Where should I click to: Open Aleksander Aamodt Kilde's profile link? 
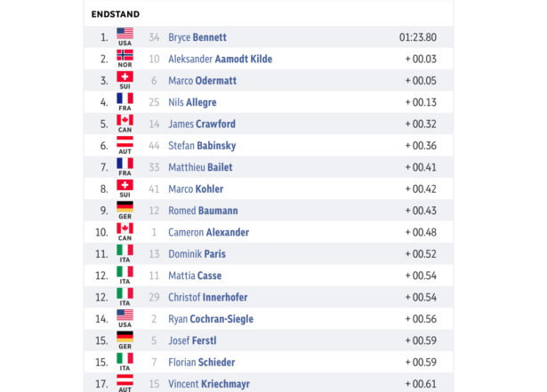pyautogui.click(x=220, y=59)
